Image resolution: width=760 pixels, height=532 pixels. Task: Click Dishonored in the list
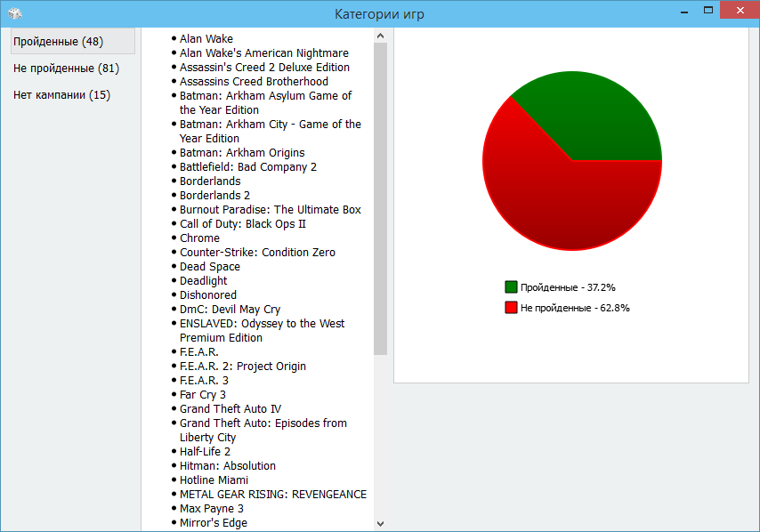click(x=208, y=295)
